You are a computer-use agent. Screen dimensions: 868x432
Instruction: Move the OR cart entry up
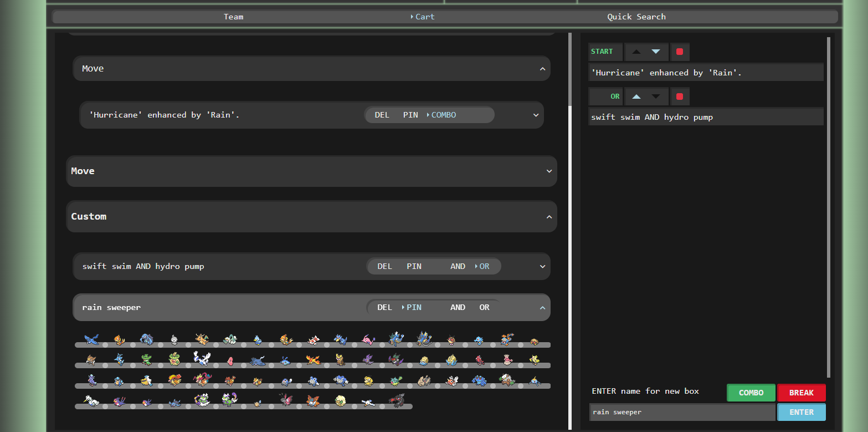point(636,96)
